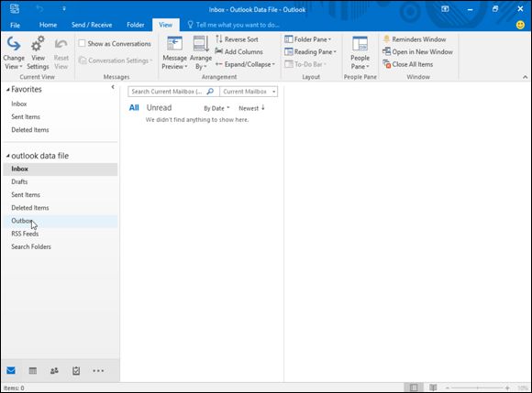Open Tasks in navigation bar

(x=76, y=371)
